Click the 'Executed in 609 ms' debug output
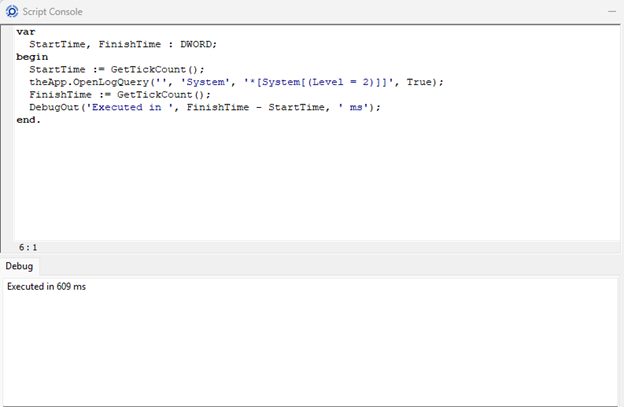 46,287
